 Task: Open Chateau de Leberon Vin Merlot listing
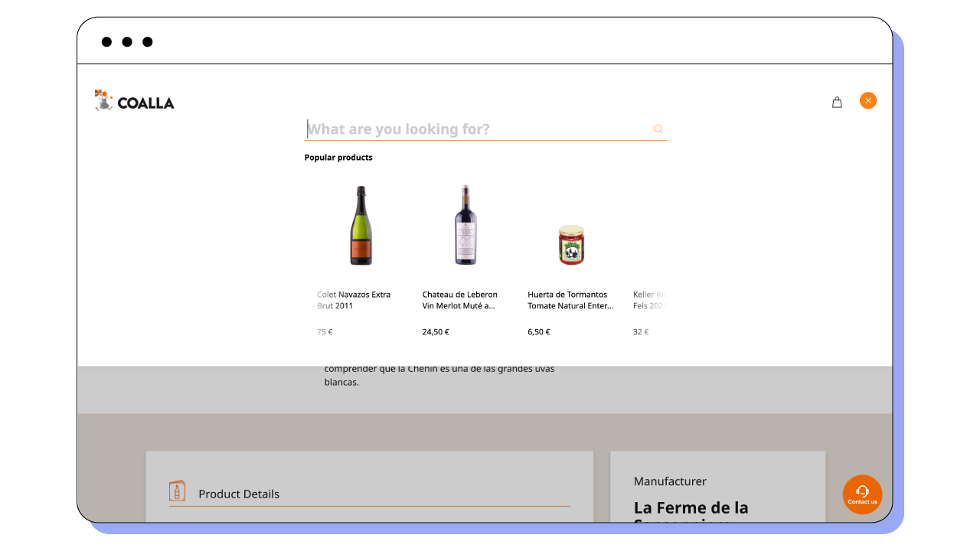click(x=460, y=300)
